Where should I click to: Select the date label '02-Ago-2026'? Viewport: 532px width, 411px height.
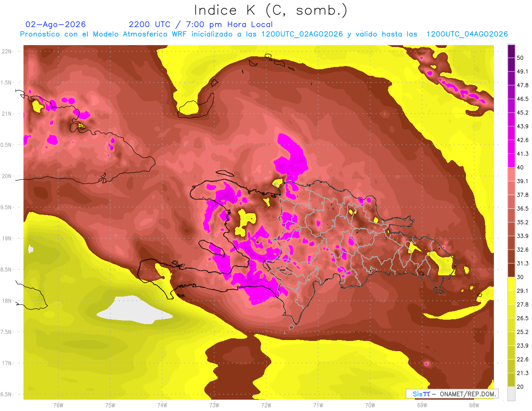tap(56, 24)
